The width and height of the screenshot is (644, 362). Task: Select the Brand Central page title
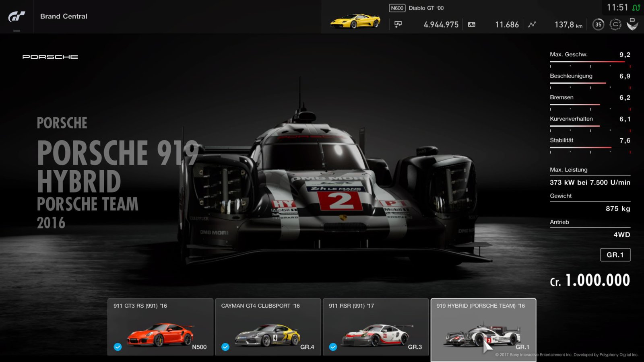pos(64,16)
